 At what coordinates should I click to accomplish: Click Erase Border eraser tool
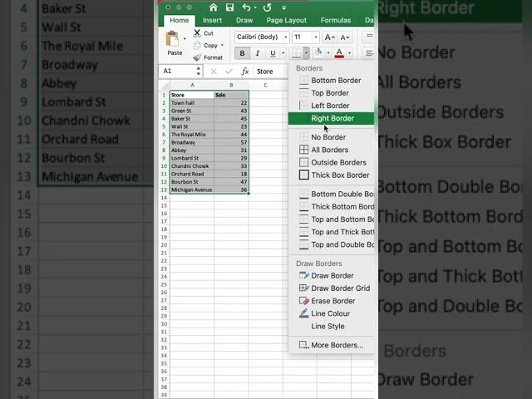point(331,301)
